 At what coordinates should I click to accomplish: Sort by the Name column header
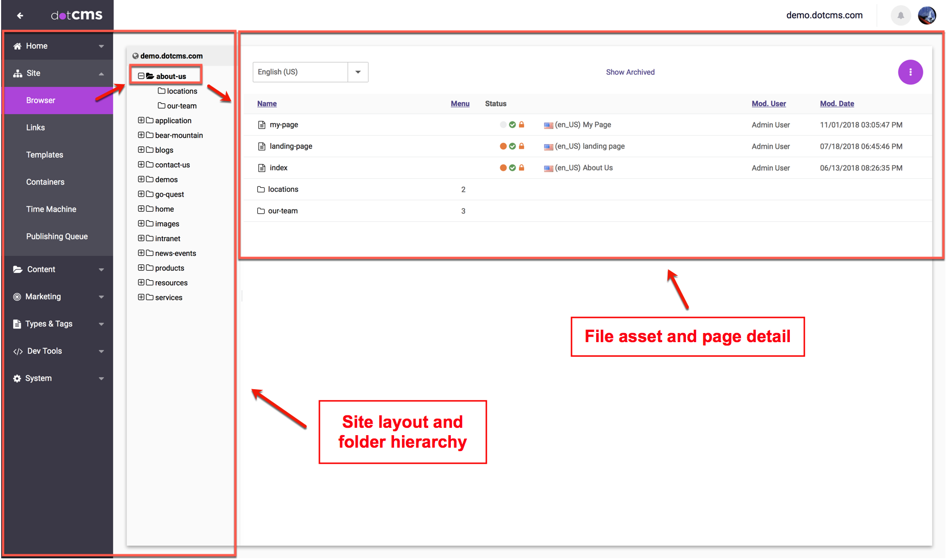pos(267,104)
